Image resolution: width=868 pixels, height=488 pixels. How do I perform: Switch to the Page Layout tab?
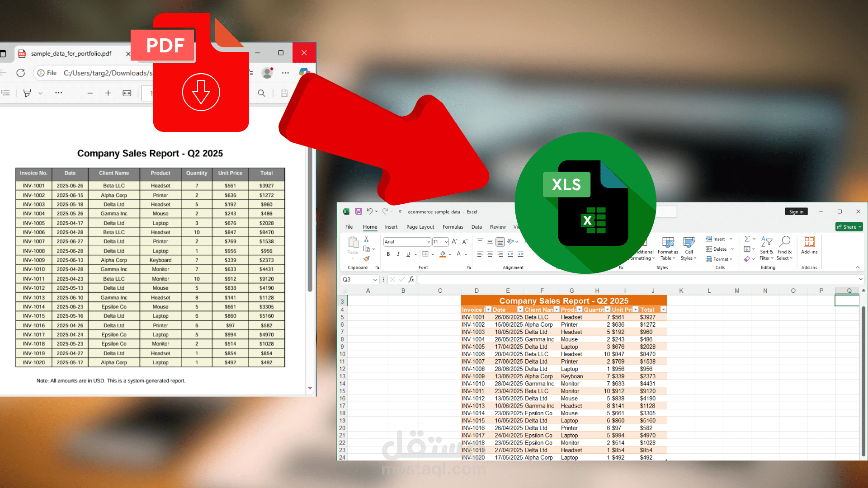[420, 227]
